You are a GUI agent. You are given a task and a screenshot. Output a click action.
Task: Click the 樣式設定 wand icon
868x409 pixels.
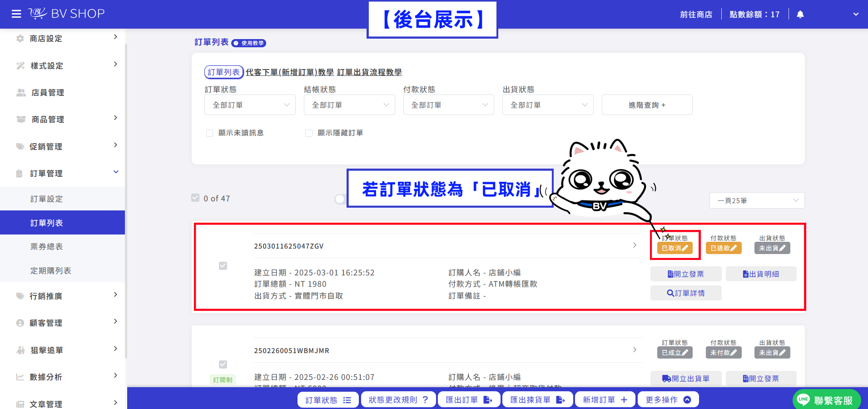tap(20, 66)
